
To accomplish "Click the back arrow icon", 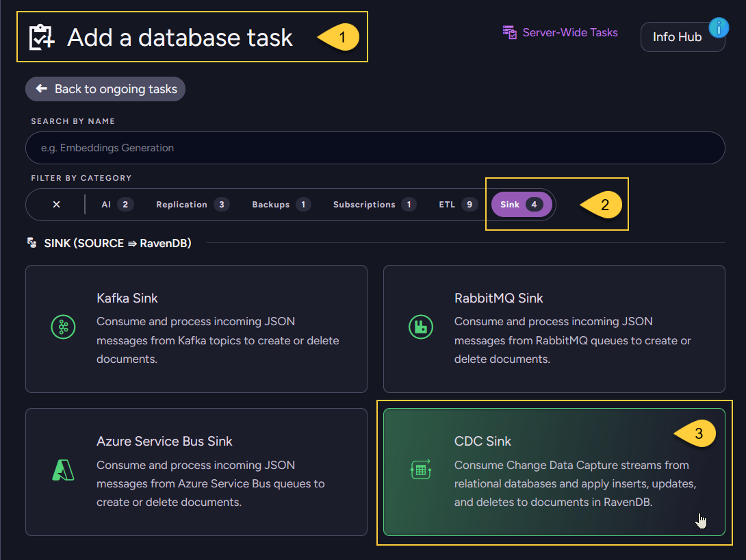I will coord(41,88).
